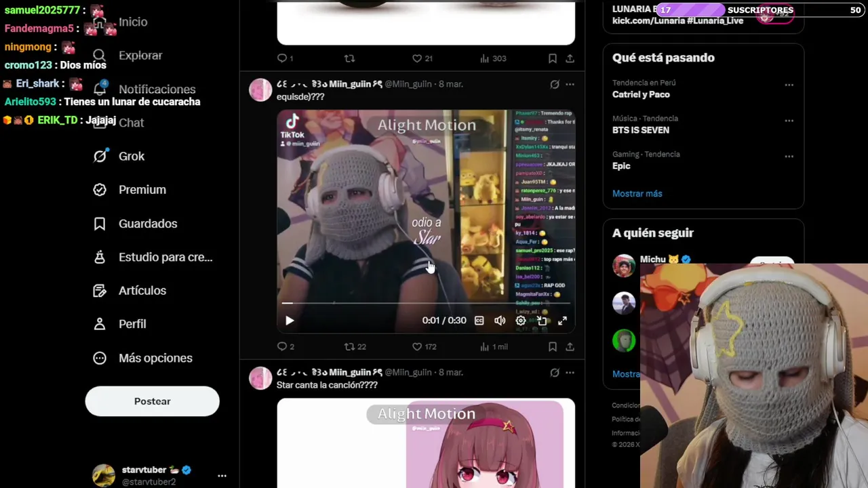Open the Notificaciones bell icon
The height and width of the screenshot is (488, 868).
100,89
